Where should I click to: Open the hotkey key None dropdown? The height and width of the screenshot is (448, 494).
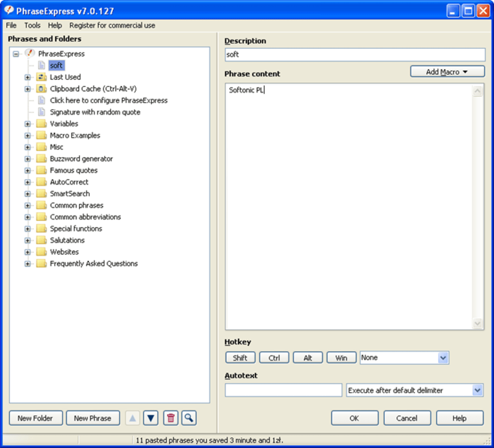(x=443, y=358)
